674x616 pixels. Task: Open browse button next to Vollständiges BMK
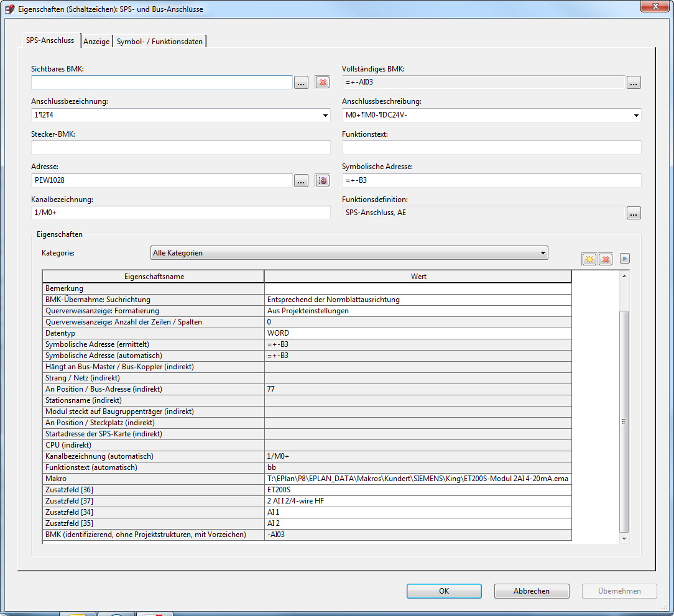(633, 82)
